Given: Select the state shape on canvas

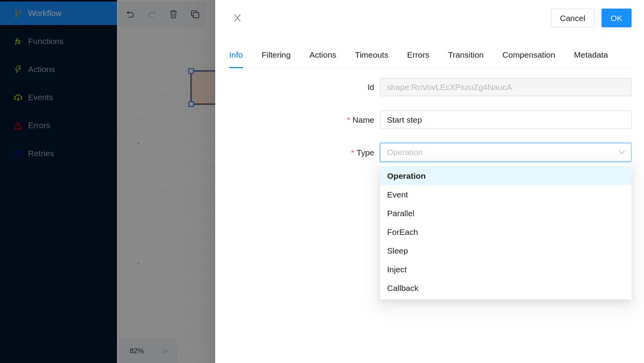Looking at the screenshot, I should pos(203,87).
